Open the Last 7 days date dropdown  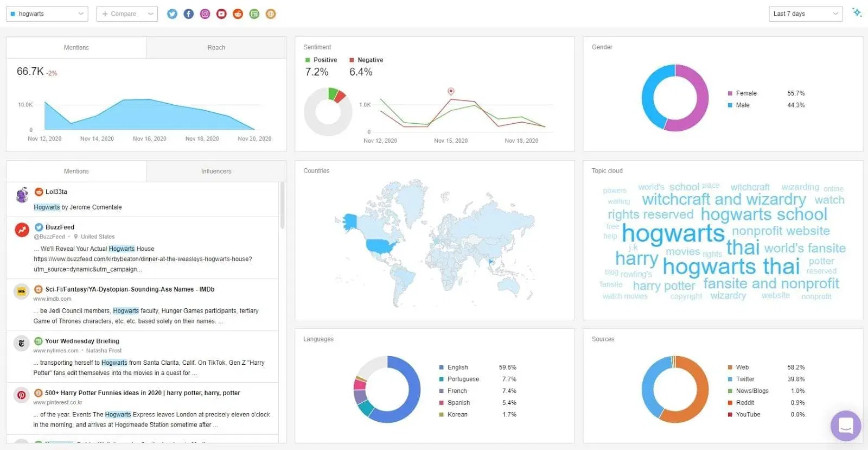[805, 14]
